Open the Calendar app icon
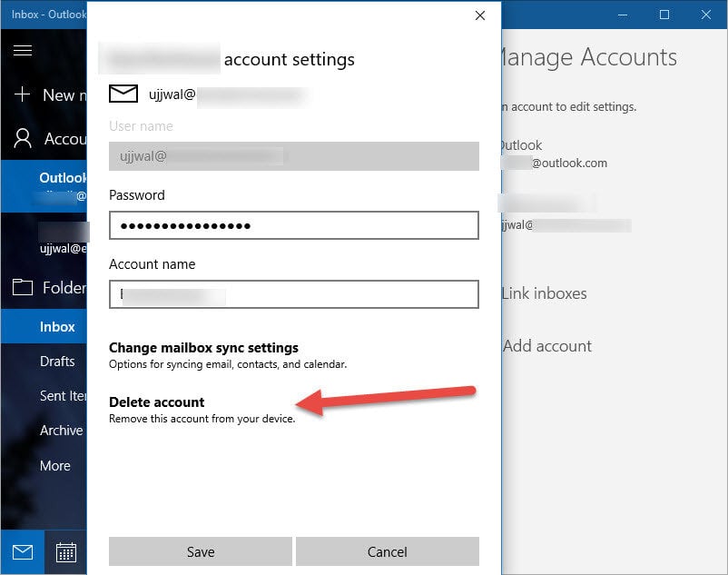Image resolution: width=728 pixels, height=575 pixels. click(66, 552)
